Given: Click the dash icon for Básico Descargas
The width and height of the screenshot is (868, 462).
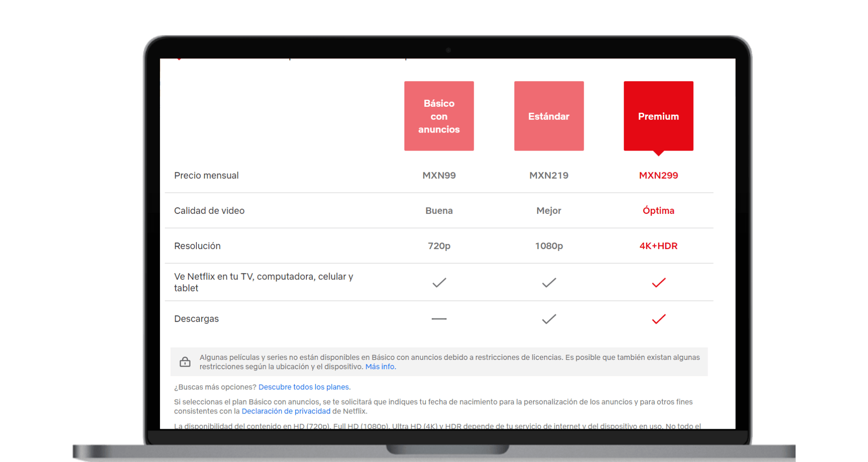Looking at the screenshot, I should pyautogui.click(x=439, y=319).
